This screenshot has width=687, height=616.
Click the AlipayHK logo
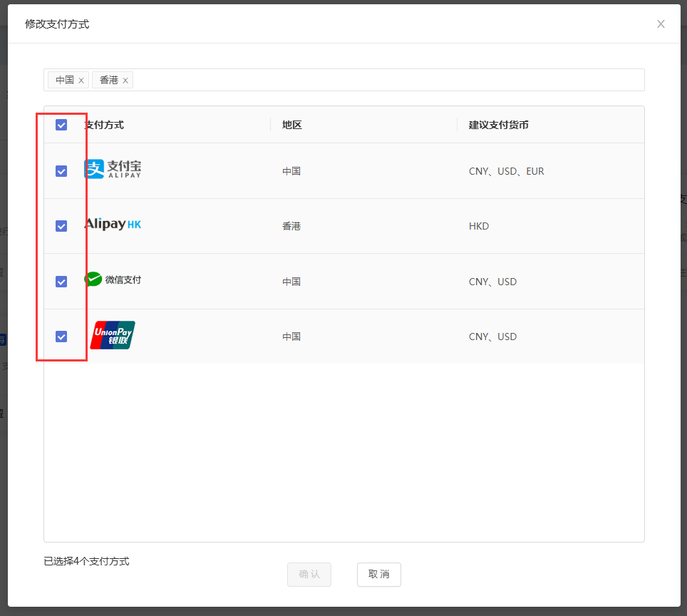tap(113, 225)
